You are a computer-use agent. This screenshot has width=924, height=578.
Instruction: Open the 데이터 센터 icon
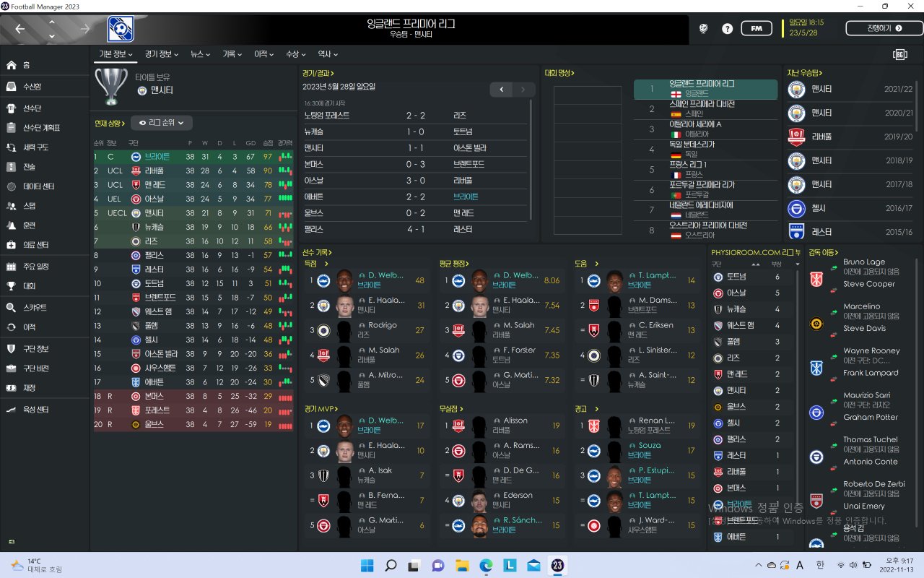tap(11, 186)
